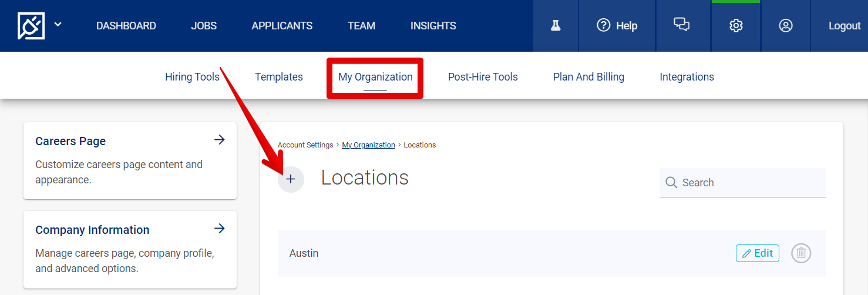
Task: Switch to the Hiring Tools tab
Action: pyautogui.click(x=192, y=77)
